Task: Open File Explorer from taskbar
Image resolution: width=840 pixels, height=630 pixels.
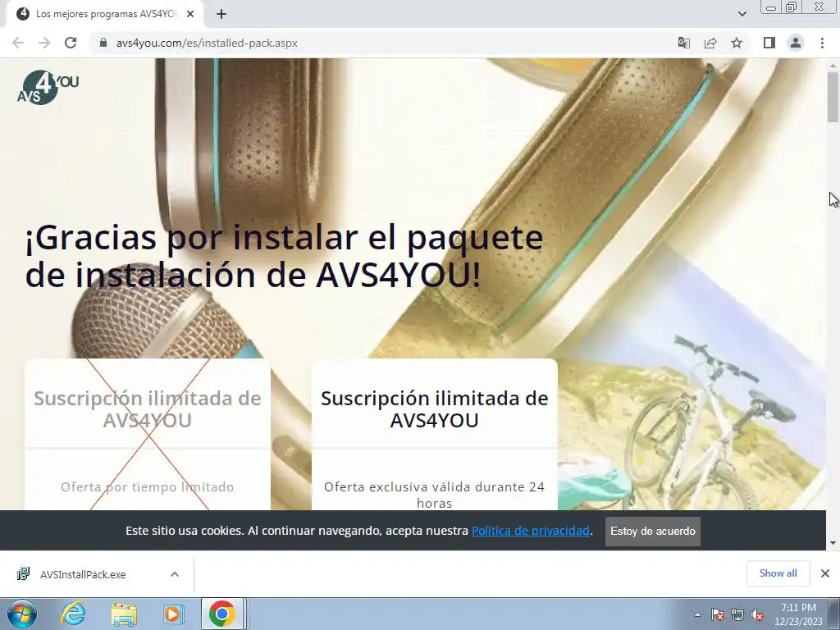Action: tap(124, 614)
